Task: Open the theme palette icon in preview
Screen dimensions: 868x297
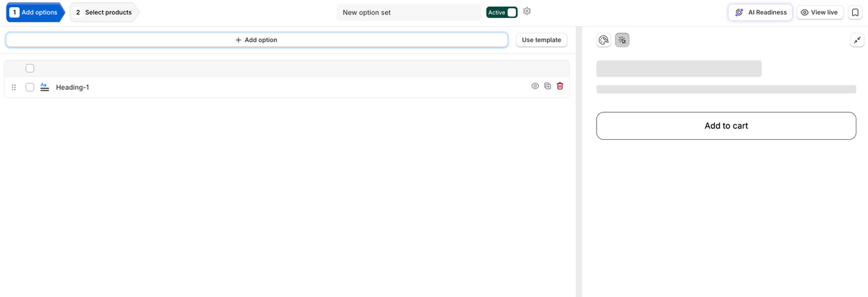Action: [604, 41]
